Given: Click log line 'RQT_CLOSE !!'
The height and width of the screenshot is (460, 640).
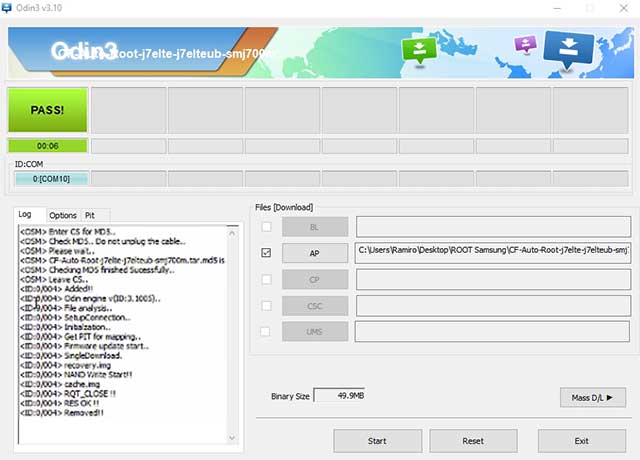Looking at the screenshot, I should tap(68, 394).
